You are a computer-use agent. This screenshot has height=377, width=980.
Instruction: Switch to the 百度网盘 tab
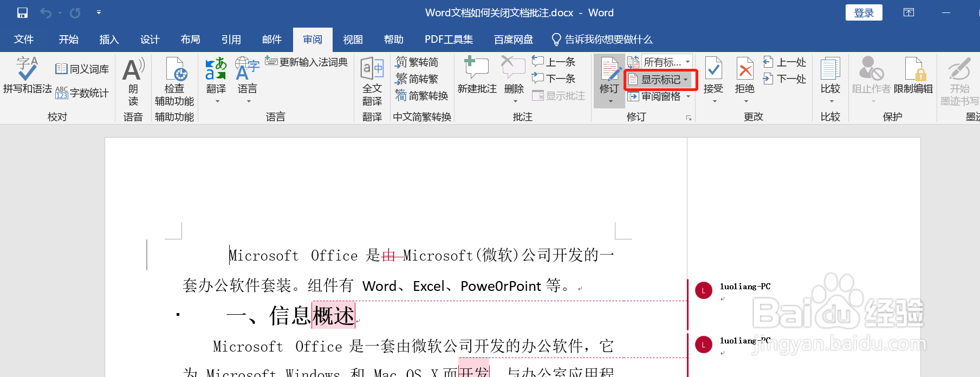click(513, 40)
